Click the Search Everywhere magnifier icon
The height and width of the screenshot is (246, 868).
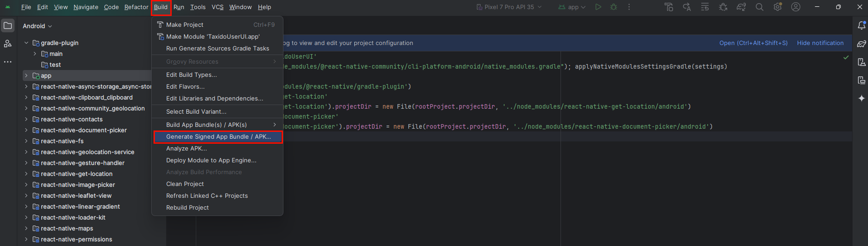(x=759, y=7)
